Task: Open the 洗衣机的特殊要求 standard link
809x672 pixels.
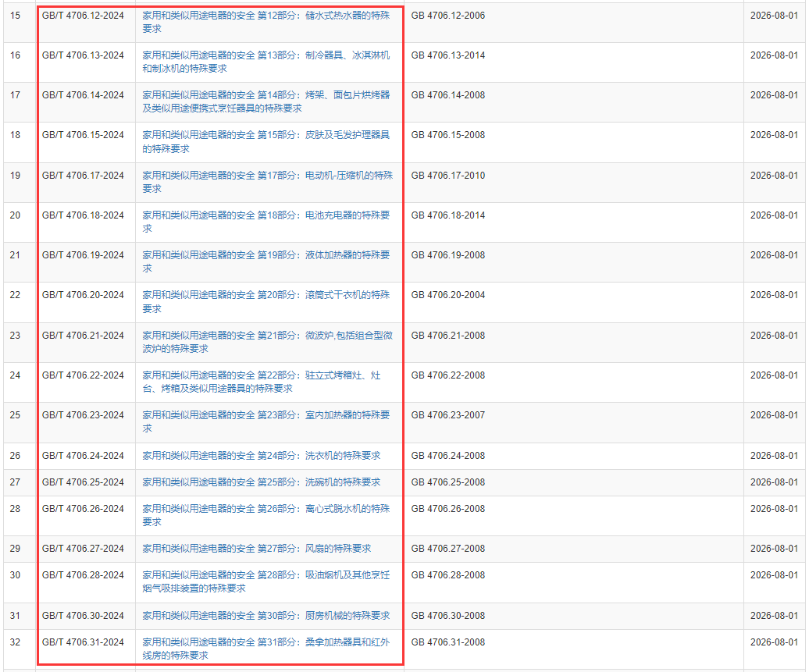Action: pos(261,456)
